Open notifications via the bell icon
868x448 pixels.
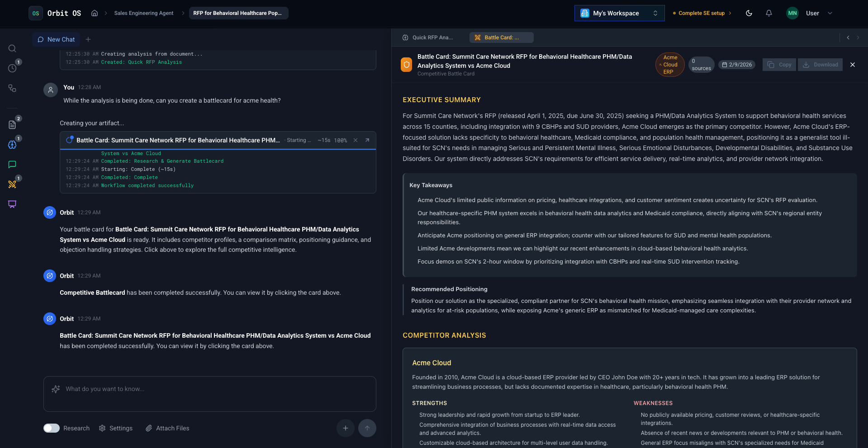point(768,13)
